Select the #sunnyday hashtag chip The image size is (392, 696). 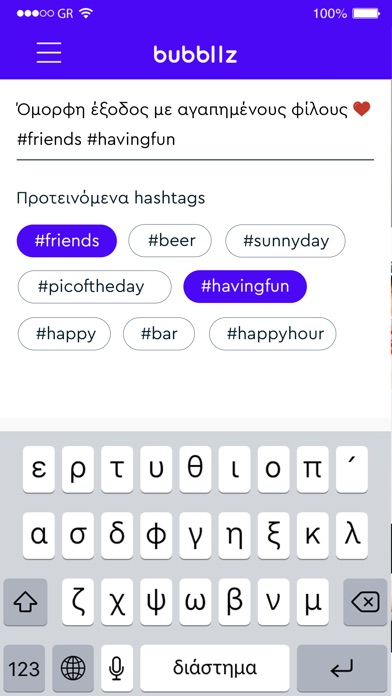click(285, 241)
